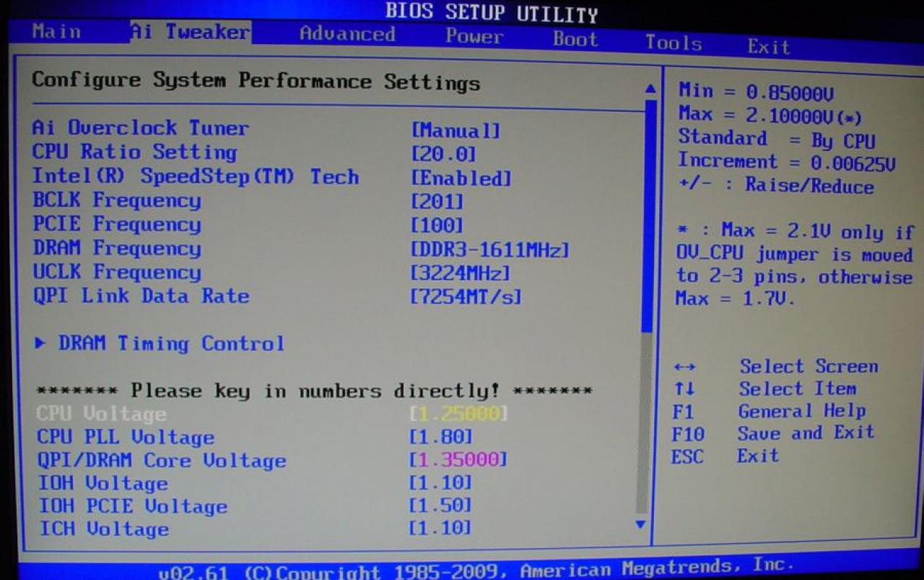The height and width of the screenshot is (580, 924).
Task: Select the PCIE Frequency [100] field
Action: pyautogui.click(x=437, y=225)
